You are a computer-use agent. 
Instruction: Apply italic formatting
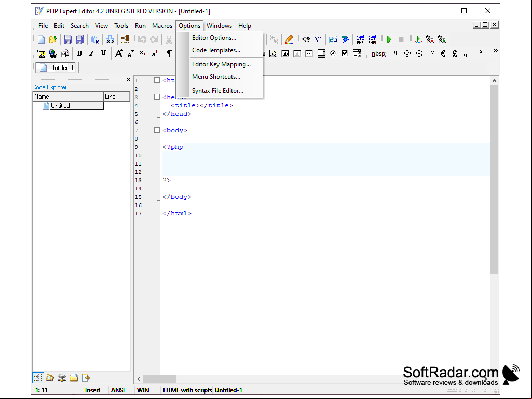pos(91,53)
